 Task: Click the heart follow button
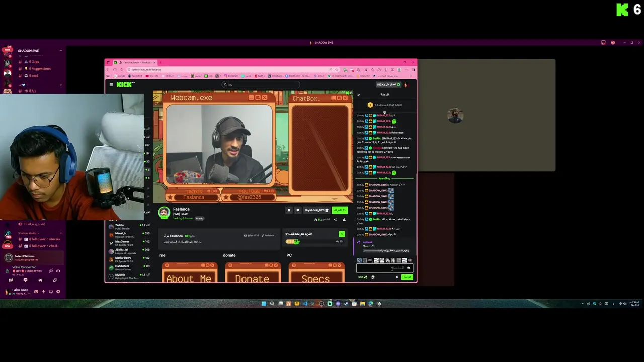[x=298, y=210]
